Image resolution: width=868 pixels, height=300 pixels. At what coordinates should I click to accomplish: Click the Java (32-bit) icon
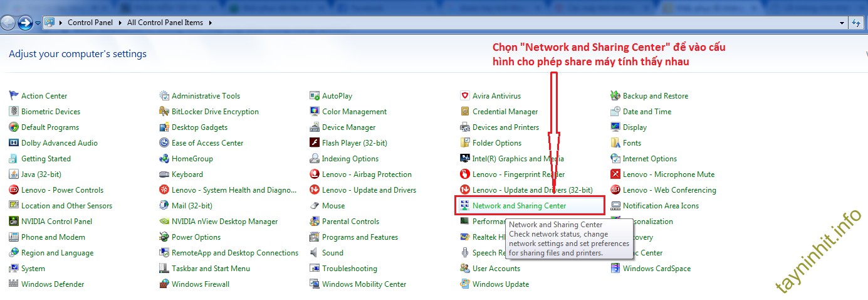[14, 174]
